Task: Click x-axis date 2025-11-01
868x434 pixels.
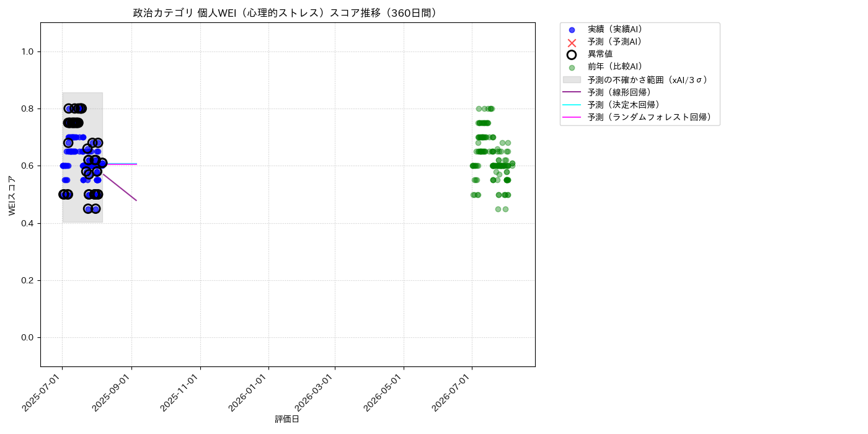Action: point(182,392)
